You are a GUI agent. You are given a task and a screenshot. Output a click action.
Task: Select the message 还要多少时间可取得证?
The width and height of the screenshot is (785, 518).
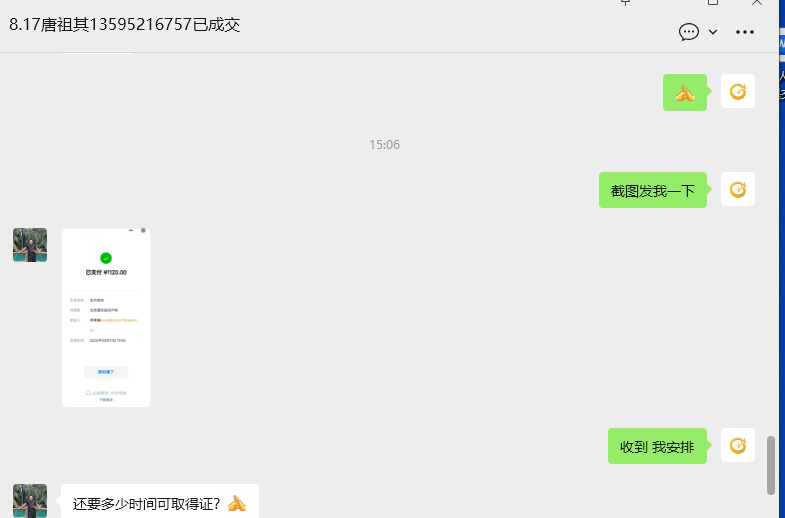coord(160,502)
